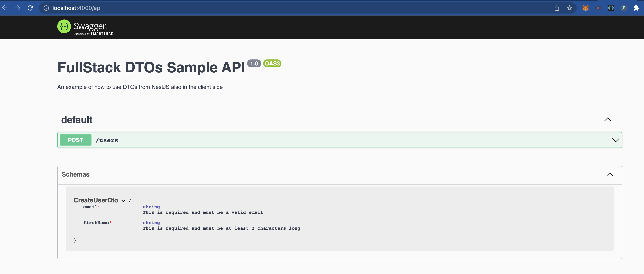The image size is (644, 274).
Task: Click the navigation forward arrow
Action: (17, 8)
